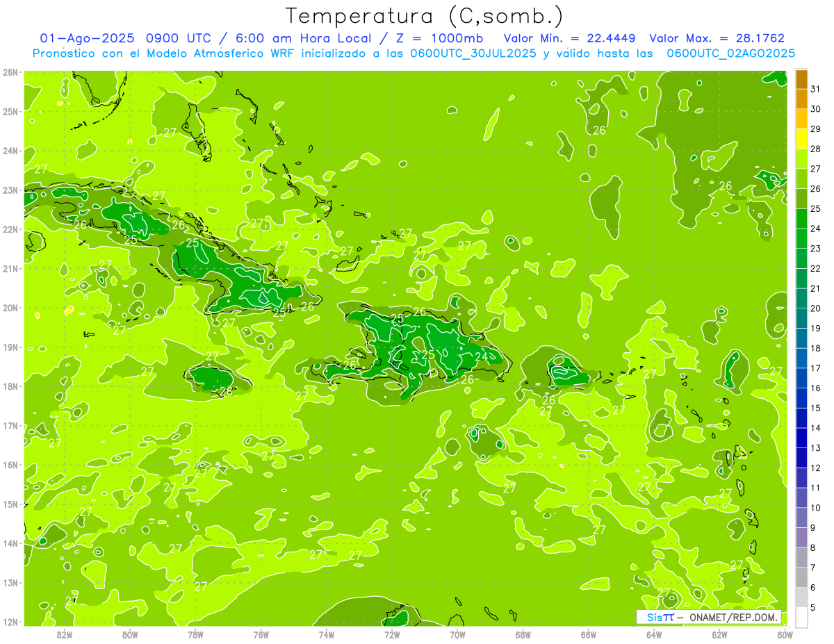Click the "76W" longitude label
Viewport: 834px width, 644px height.
coord(261,634)
